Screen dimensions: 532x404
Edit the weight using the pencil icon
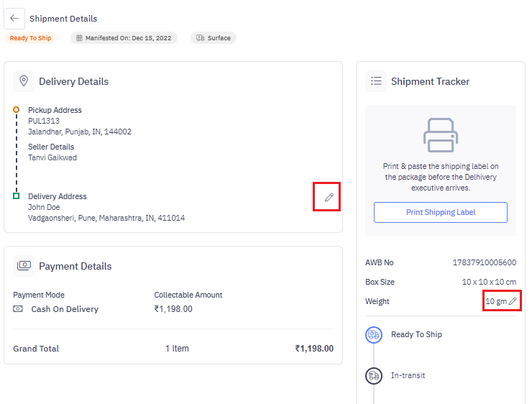coord(513,301)
